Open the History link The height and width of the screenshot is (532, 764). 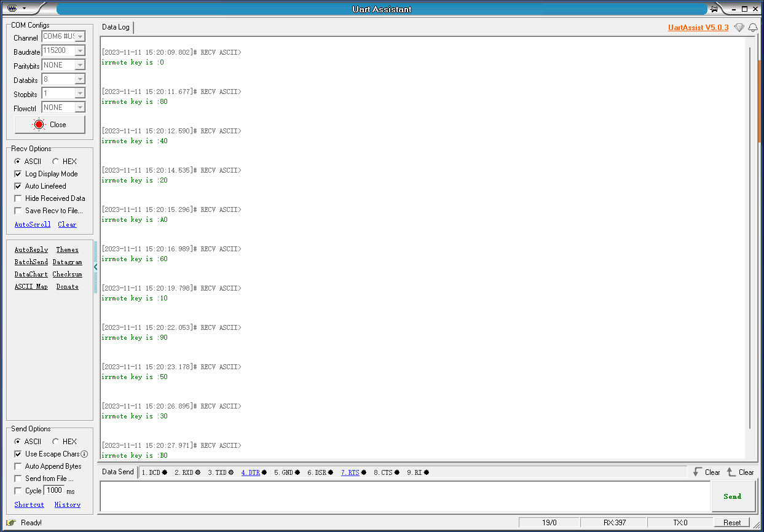(x=68, y=505)
